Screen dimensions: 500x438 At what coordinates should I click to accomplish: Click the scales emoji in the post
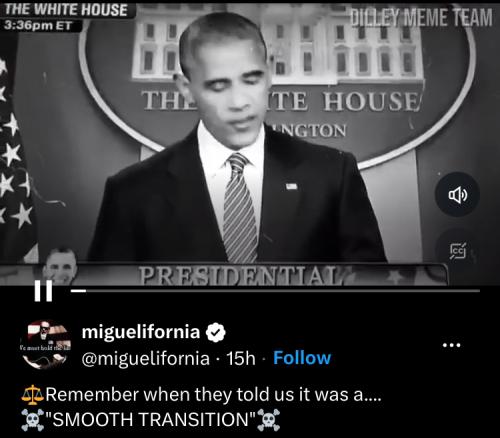[x=32, y=395]
